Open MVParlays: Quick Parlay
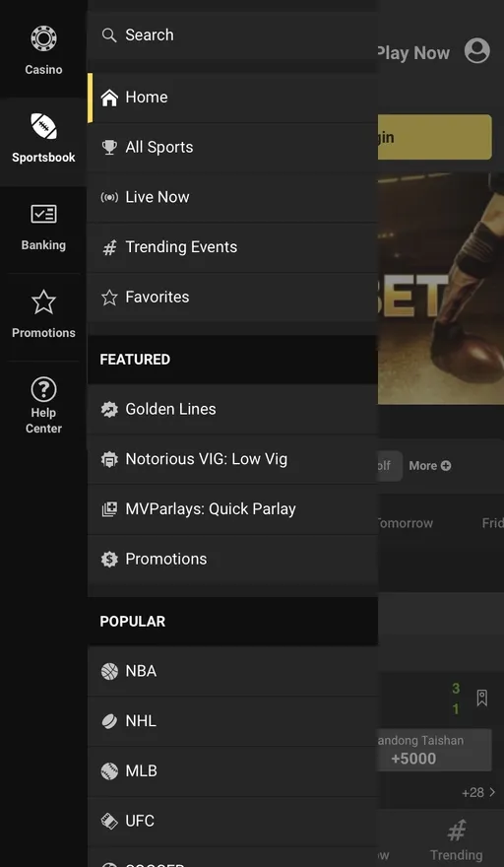504x867 pixels. tap(232, 509)
